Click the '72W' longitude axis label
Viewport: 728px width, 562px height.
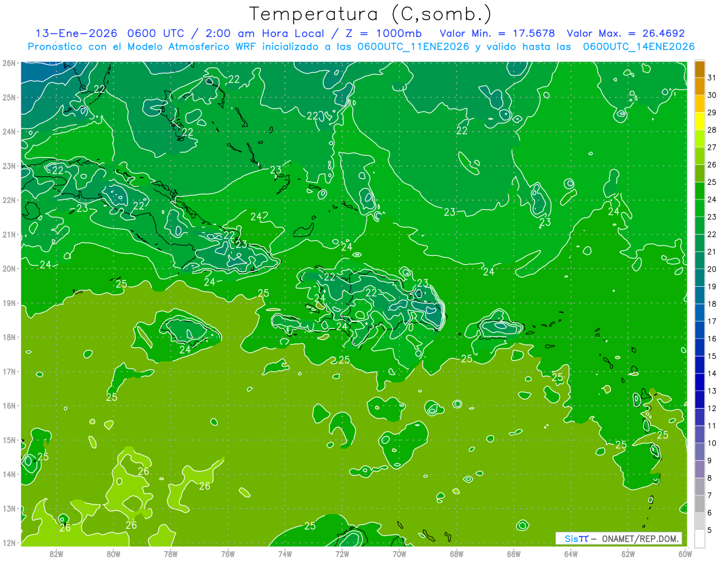pos(342,554)
